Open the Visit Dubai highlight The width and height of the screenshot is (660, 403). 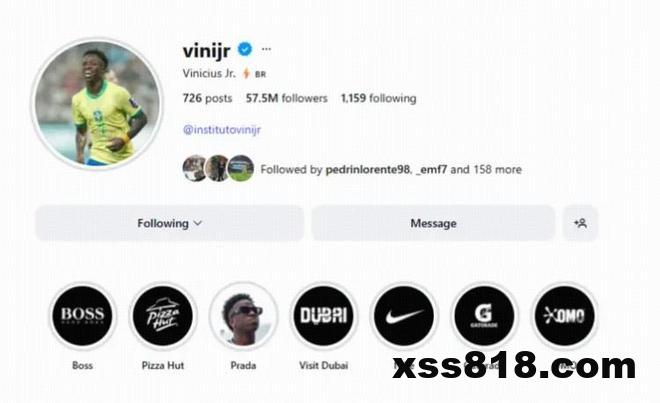(x=324, y=316)
